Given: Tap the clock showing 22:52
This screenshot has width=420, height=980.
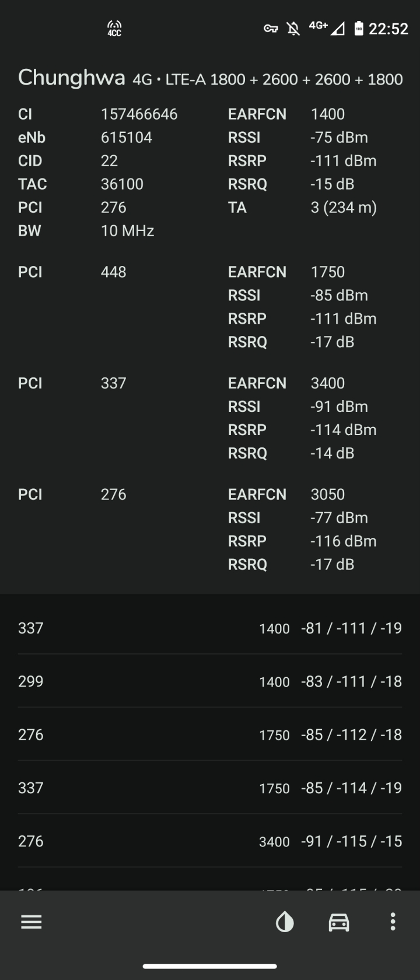Looking at the screenshot, I should [388, 29].
